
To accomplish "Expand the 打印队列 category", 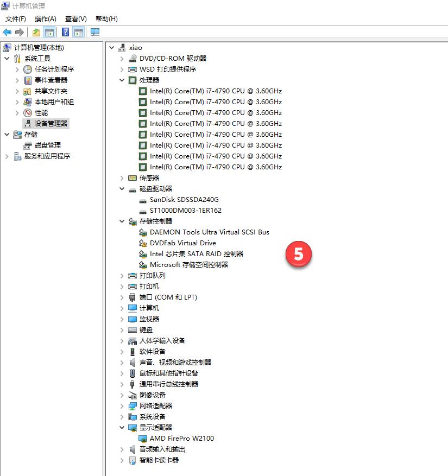I will (122, 276).
